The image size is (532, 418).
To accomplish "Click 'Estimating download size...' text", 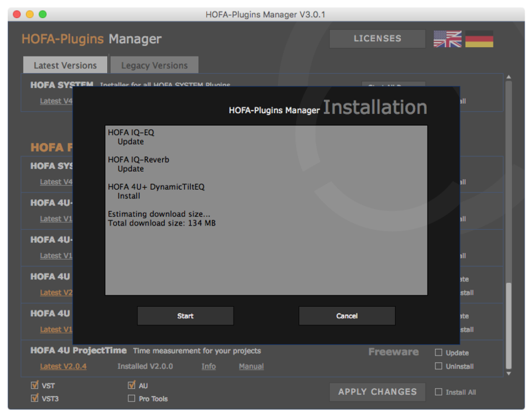I will (159, 214).
